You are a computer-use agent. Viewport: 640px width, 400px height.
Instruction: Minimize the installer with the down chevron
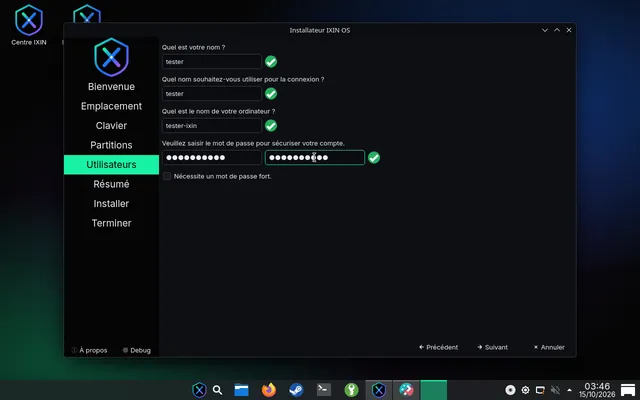(x=544, y=30)
